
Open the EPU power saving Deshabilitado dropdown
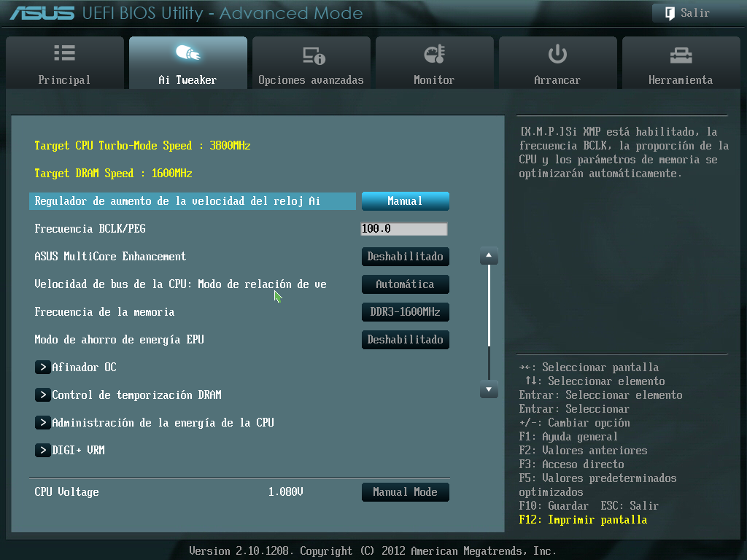point(406,340)
